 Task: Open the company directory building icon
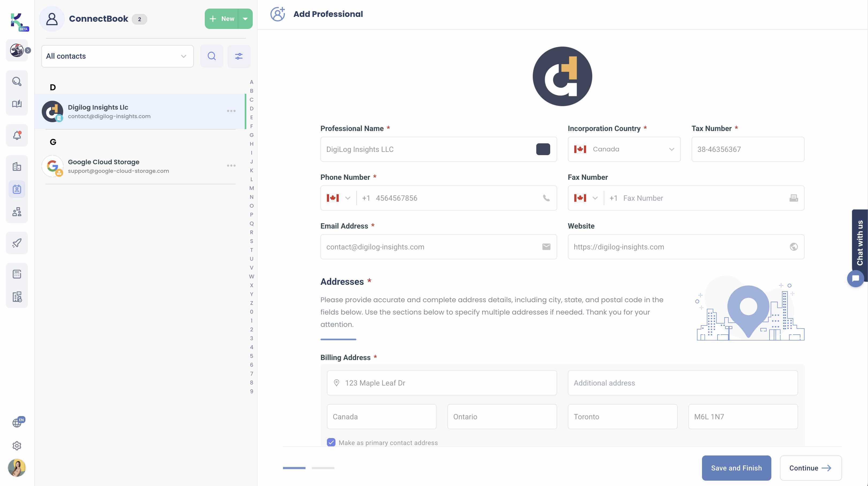17,166
